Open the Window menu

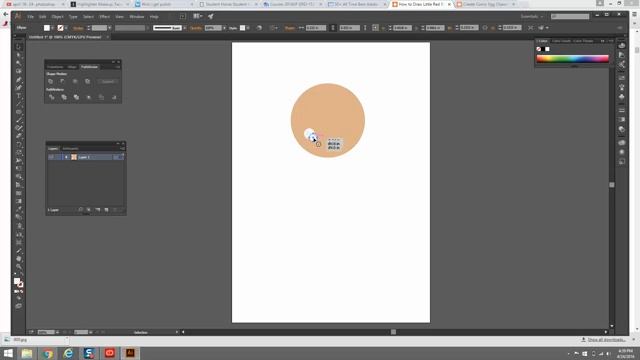[137, 17]
